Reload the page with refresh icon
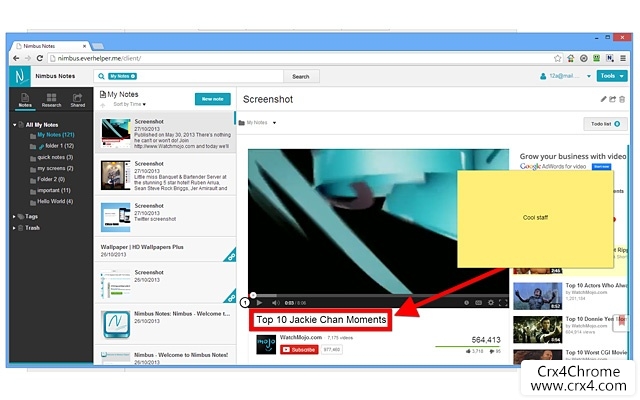 [40, 58]
